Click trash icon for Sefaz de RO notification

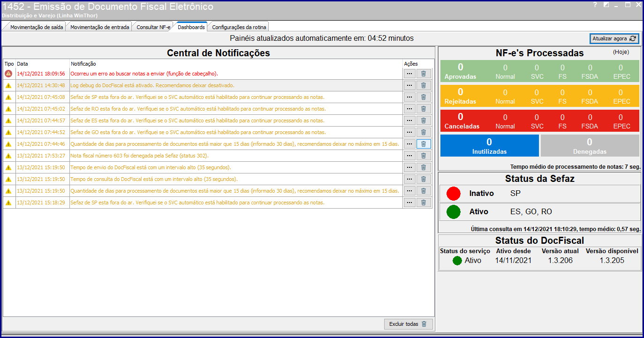coord(424,109)
